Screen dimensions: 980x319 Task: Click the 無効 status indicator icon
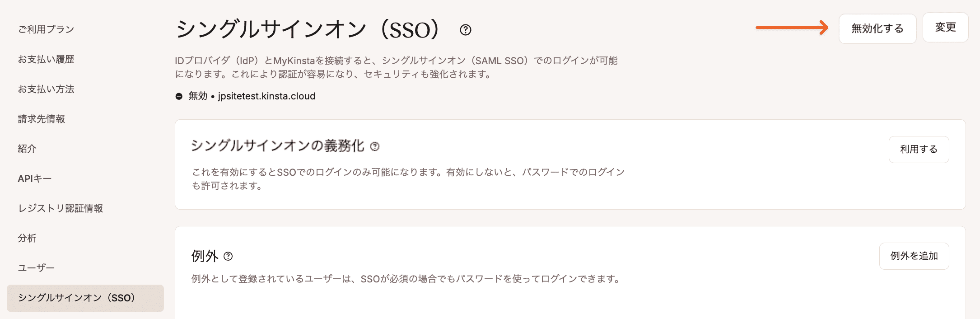click(x=180, y=96)
